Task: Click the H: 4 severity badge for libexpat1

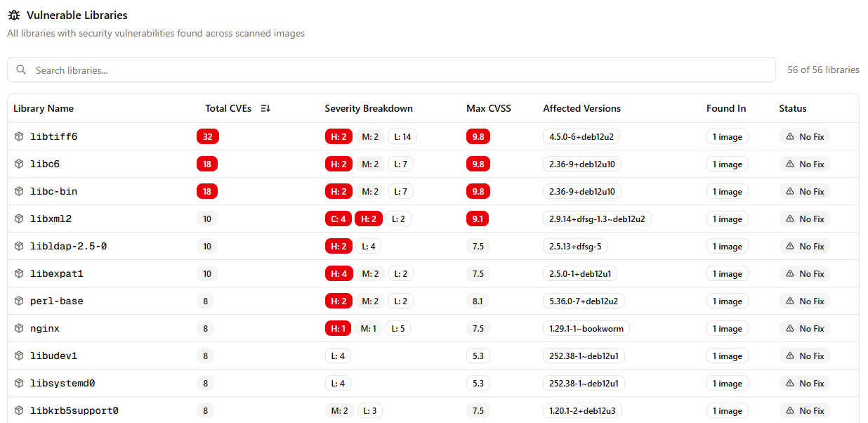Action: (x=338, y=273)
